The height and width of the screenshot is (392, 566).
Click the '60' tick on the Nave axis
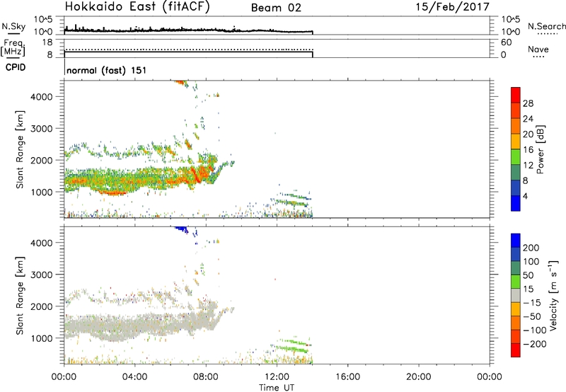(x=506, y=42)
